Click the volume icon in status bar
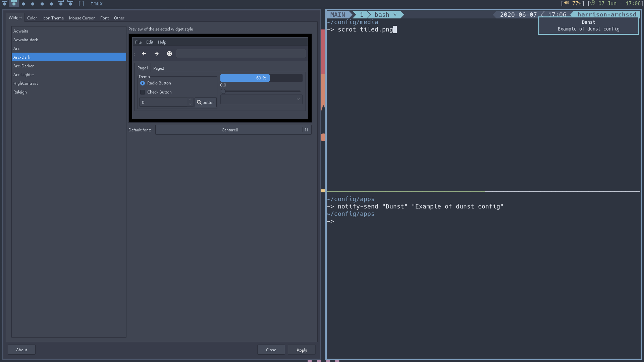Image resolution: width=644 pixels, height=362 pixels. pos(567,3)
